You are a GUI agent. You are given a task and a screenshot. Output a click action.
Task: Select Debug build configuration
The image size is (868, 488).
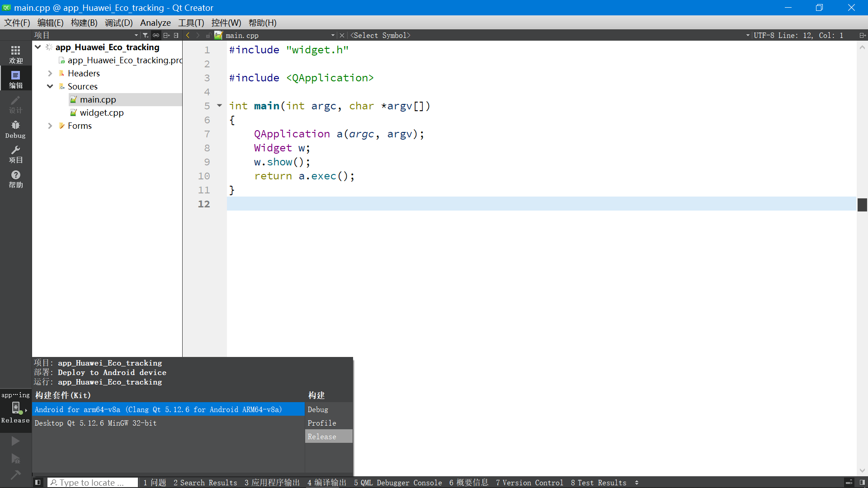point(318,409)
